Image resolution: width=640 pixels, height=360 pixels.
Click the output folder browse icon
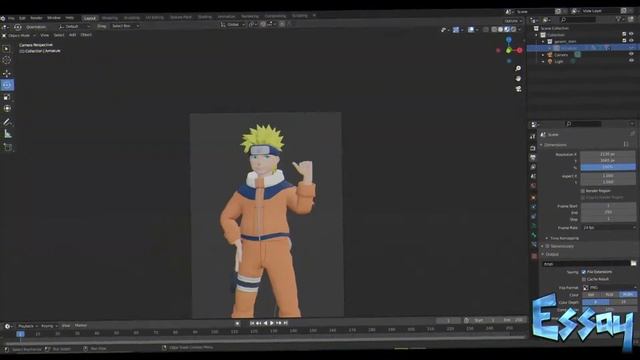[633, 264]
